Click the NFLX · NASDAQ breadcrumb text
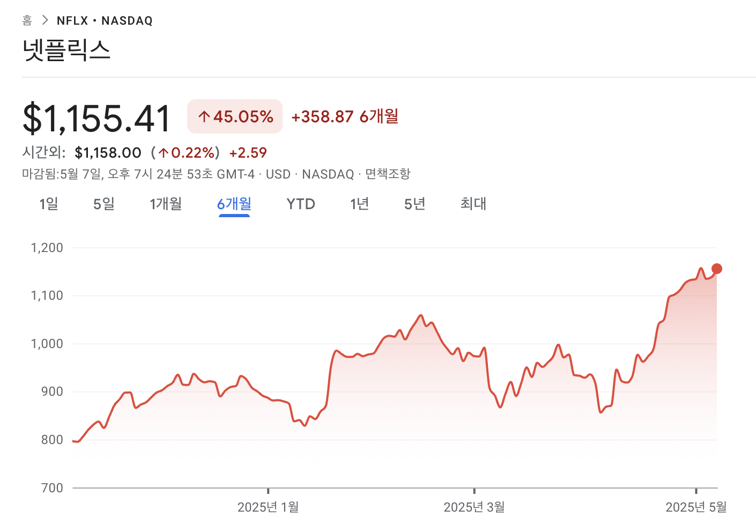Screen dimensions: 756x532 tap(105, 20)
